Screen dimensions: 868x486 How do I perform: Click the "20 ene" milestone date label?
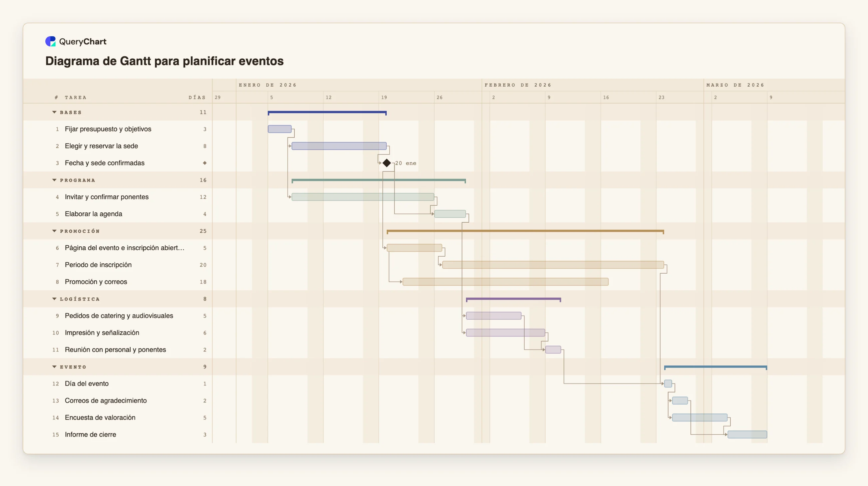click(406, 163)
